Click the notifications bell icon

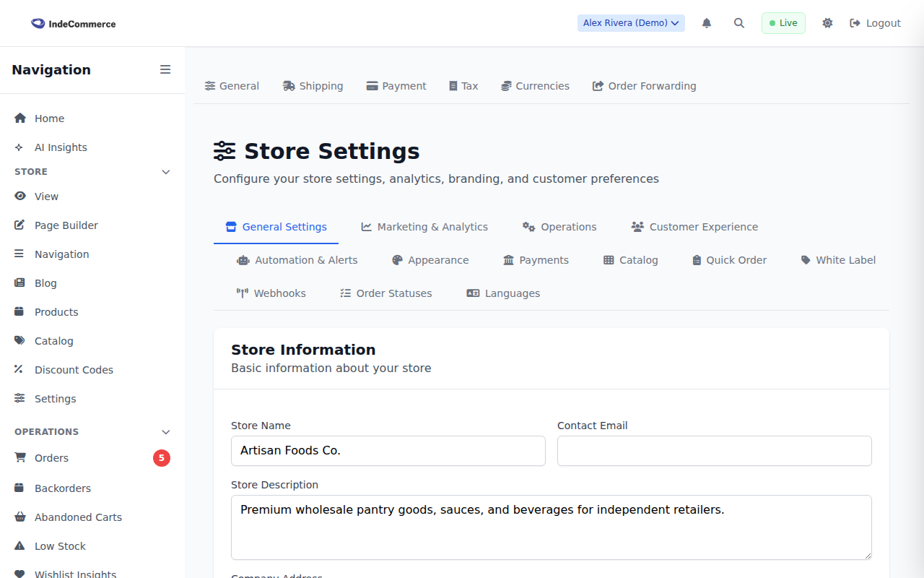[707, 23]
